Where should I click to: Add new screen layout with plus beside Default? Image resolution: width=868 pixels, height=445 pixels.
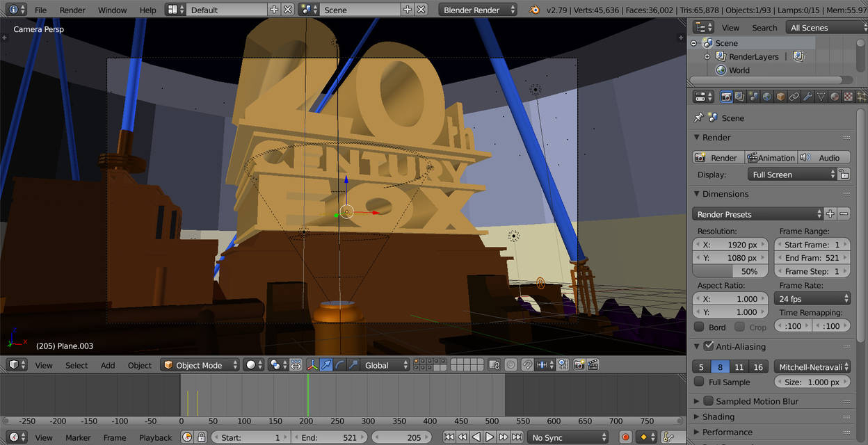274,10
